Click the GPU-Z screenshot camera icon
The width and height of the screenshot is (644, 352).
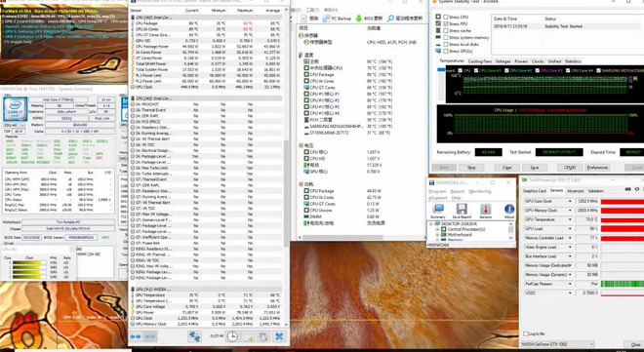click(628, 189)
